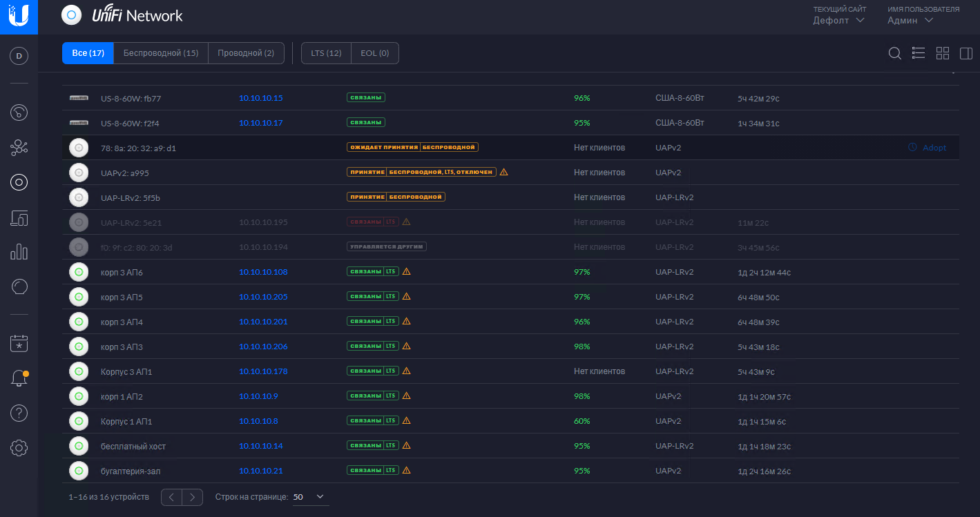Screen dimensions: 980x517
Task: Open rows per page dropdown showing 50
Action: pos(310,497)
